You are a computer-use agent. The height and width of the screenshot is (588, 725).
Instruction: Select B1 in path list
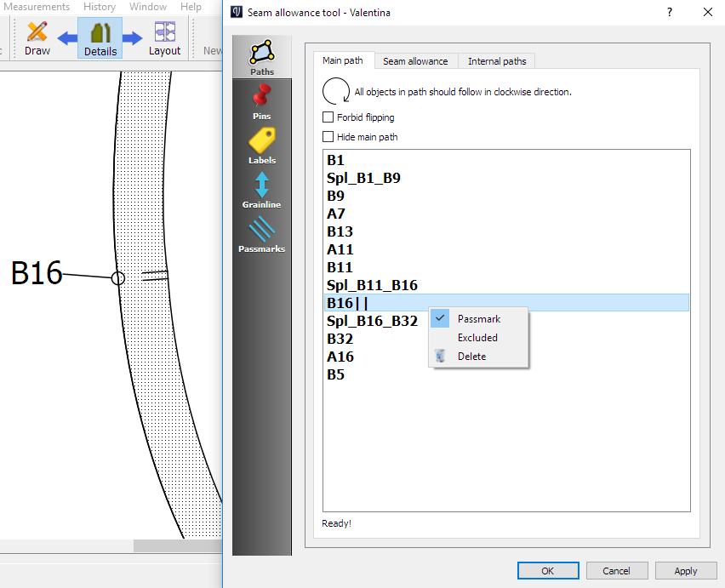506,160
